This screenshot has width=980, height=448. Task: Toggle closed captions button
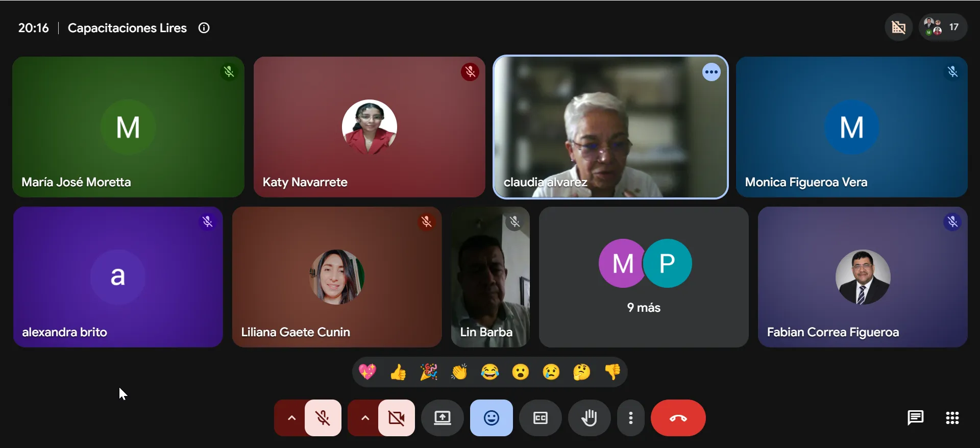click(x=541, y=418)
